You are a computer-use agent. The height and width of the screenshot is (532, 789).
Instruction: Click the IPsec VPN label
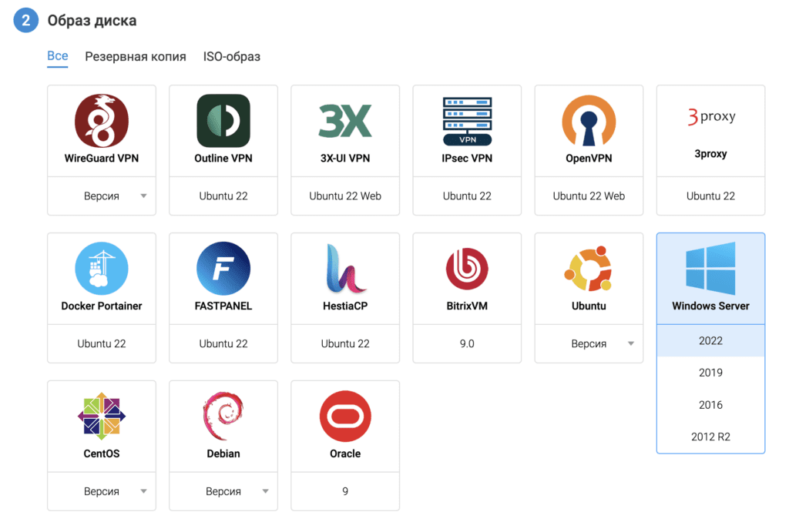tap(467, 159)
